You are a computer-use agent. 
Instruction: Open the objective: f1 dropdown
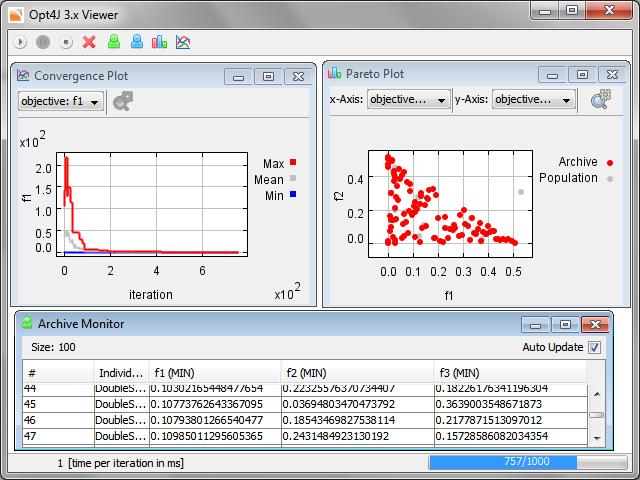tap(61, 101)
